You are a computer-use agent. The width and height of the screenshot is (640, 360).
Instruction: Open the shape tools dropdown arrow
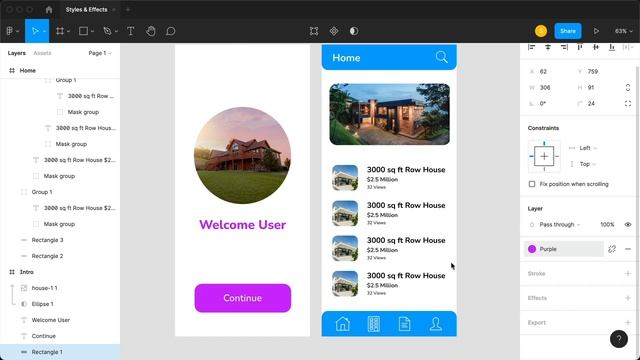[92, 31]
